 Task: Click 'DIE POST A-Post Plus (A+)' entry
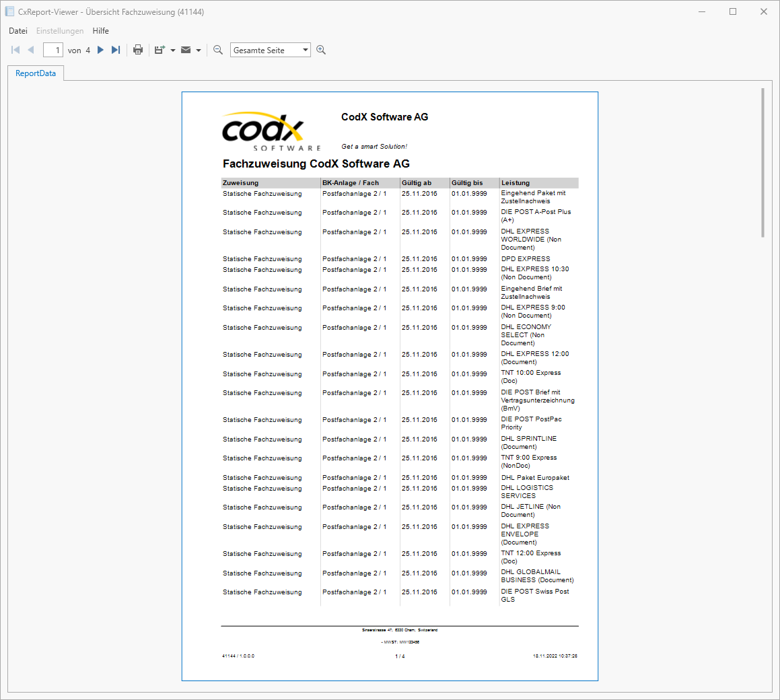[536, 216]
